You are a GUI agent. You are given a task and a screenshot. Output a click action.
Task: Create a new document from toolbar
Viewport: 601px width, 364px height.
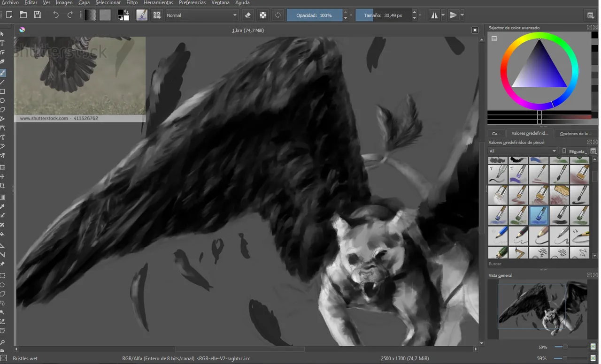(x=9, y=15)
